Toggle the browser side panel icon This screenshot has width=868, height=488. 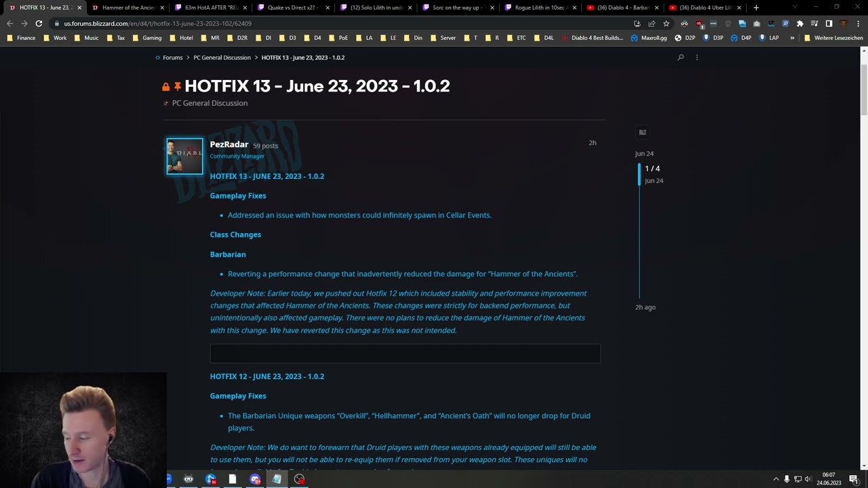(x=829, y=24)
